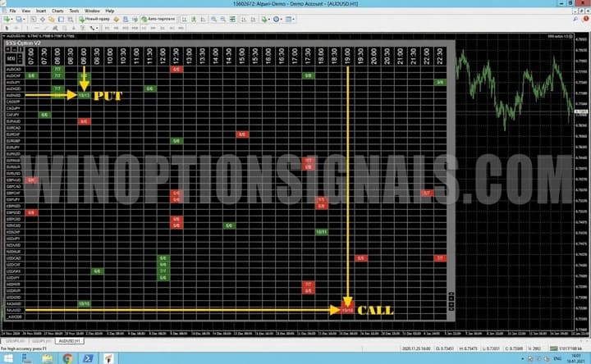Screen dimensions: 591x364
Task: Select the text tool
Action: tap(74, 28)
